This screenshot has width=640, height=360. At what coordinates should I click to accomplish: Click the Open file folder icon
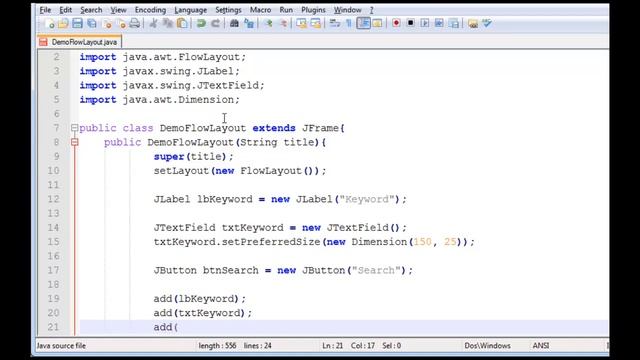(63, 23)
